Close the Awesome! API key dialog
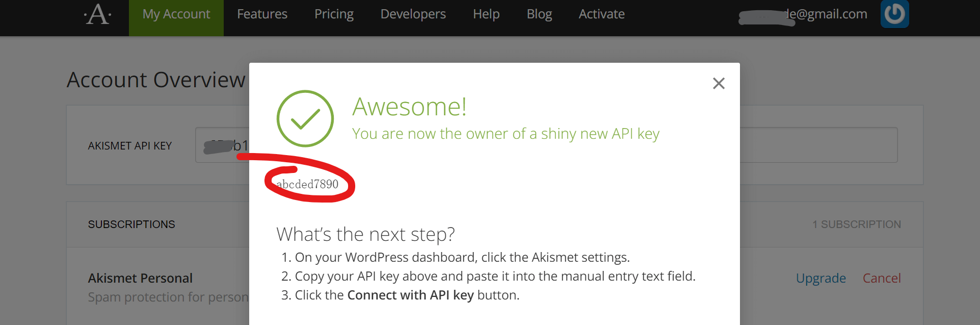Image resolution: width=980 pixels, height=325 pixels. 719,83
